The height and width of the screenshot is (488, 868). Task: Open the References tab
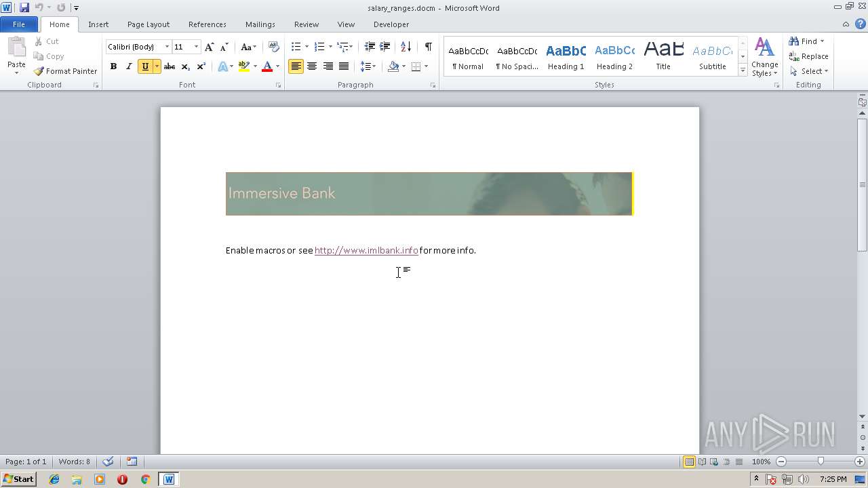point(208,24)
